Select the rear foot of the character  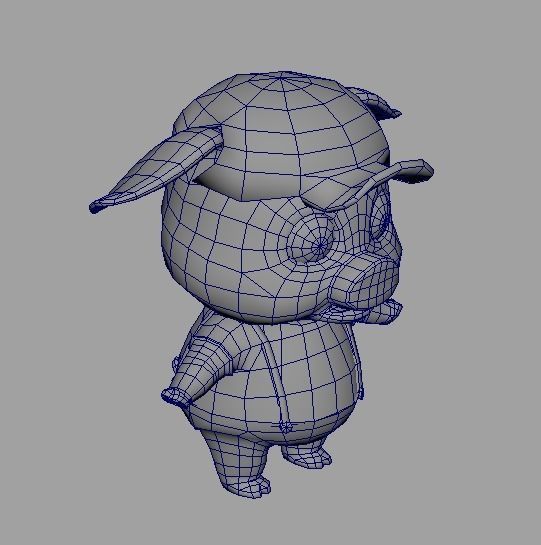(308, 455)
